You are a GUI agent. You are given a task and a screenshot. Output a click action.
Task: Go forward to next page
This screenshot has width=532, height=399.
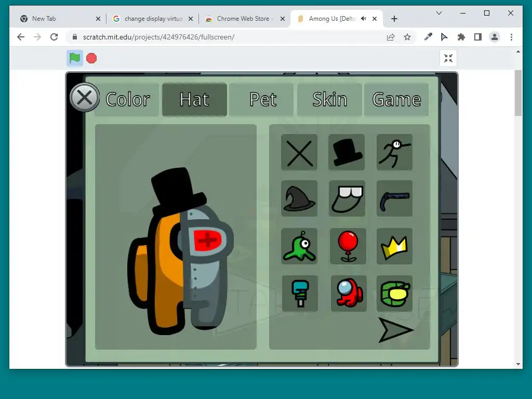point(37,37)
